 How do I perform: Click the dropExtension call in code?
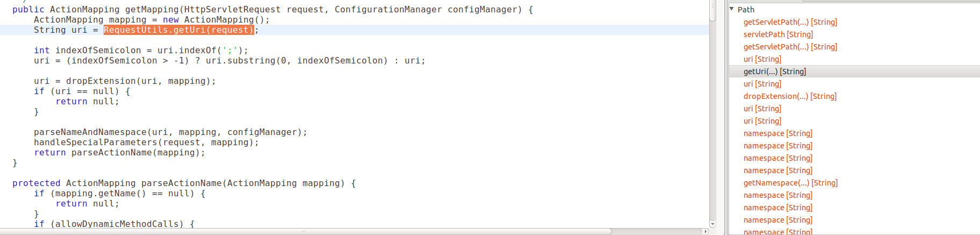[100, 81]
